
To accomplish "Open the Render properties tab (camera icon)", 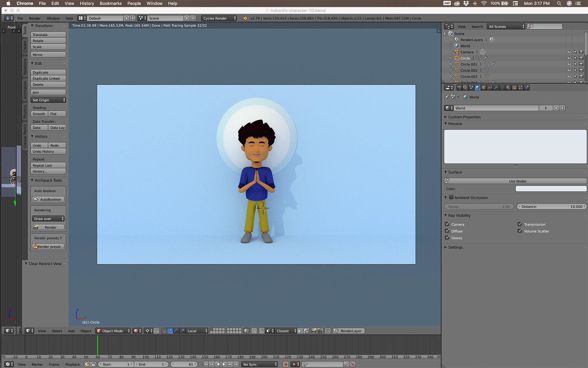I will coord(459,88).
